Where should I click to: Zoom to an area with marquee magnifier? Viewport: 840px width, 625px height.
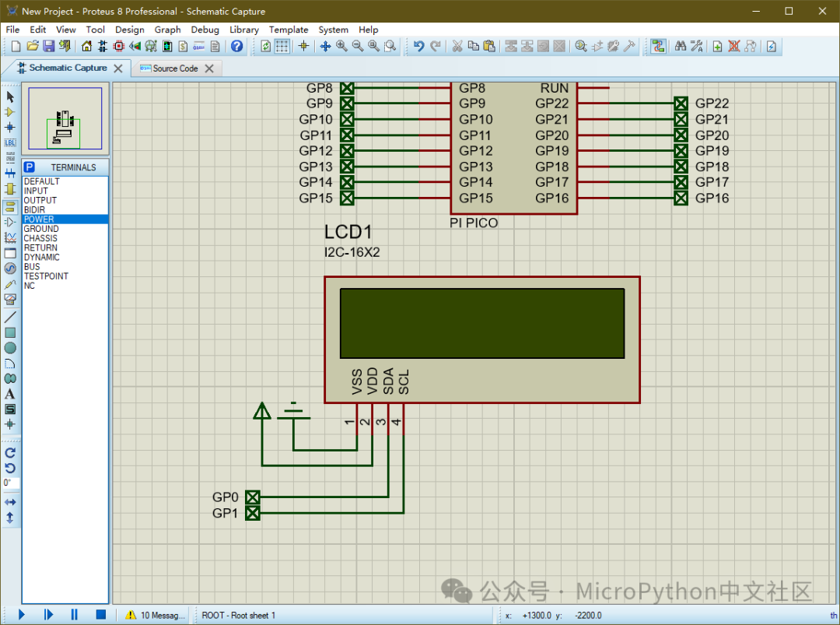pos(390,47)
